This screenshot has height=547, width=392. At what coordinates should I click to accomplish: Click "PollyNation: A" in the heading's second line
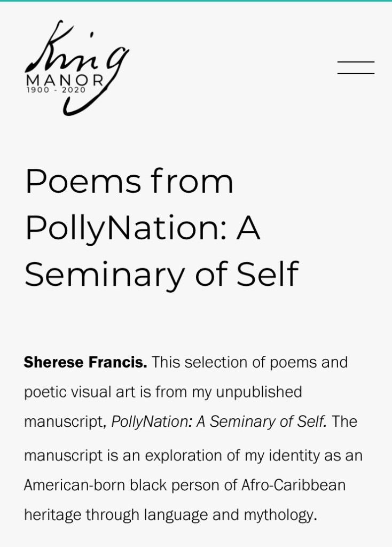tap(143, 228)
